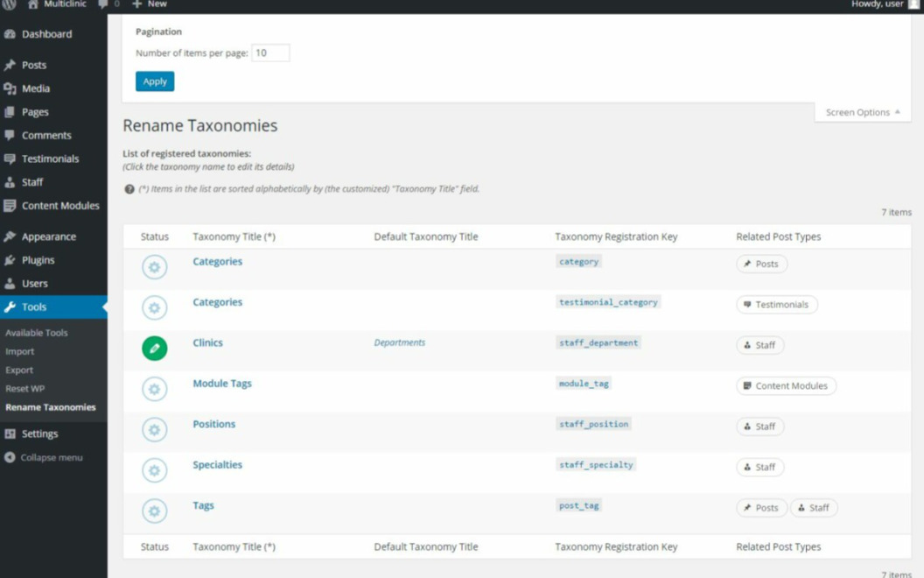
Task: Select Rename Taxonomies submenu item
Action: click(51, 407)
